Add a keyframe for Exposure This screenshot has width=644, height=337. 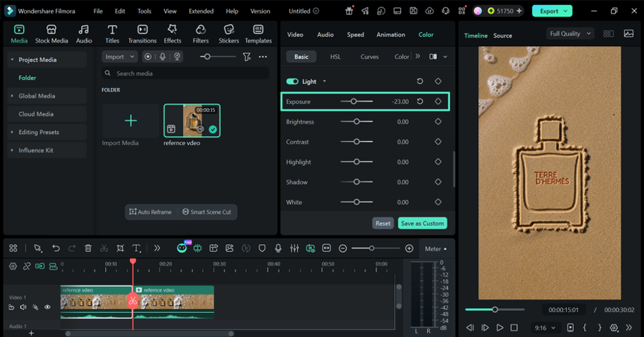438,101
